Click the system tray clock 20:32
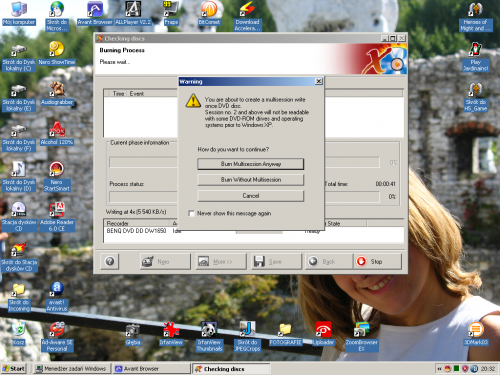The height and width of the screenshot is (375, 500). (x=488, y=369)
